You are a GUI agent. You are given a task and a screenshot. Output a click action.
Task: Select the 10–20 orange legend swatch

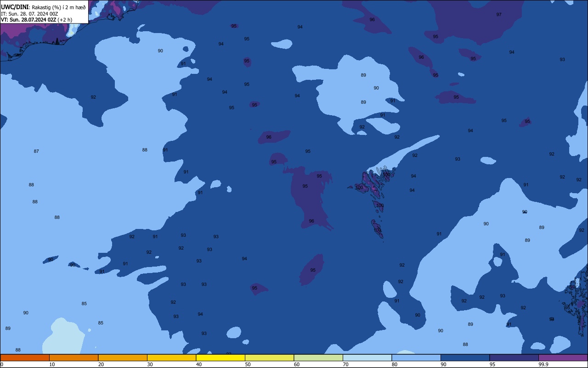pyautogui.click(x=73, y=357)
